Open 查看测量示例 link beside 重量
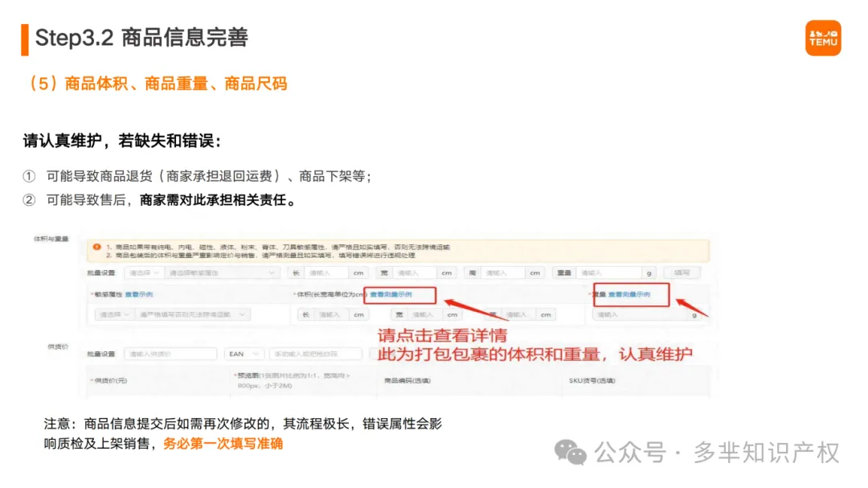 point(629,295)
